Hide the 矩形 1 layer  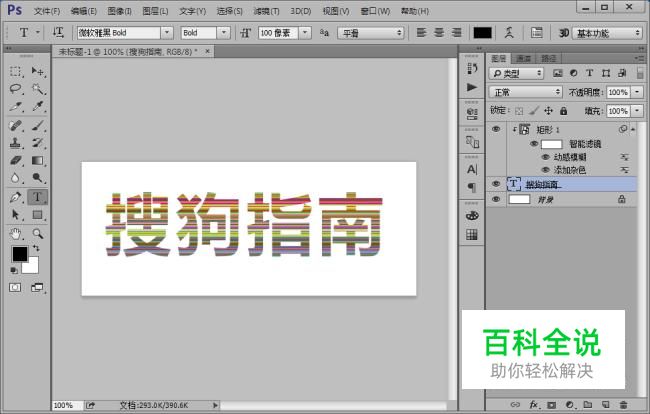tap(496, 129)
